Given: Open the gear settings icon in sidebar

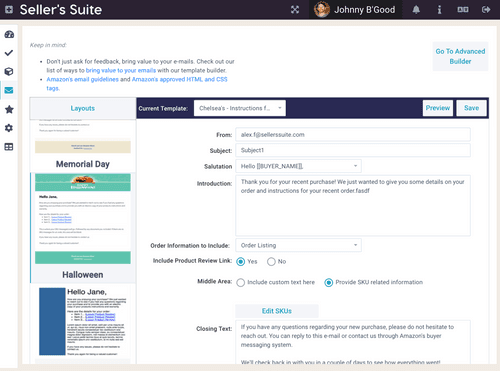Looking at the screenshot, I should [x=9, y=128].
